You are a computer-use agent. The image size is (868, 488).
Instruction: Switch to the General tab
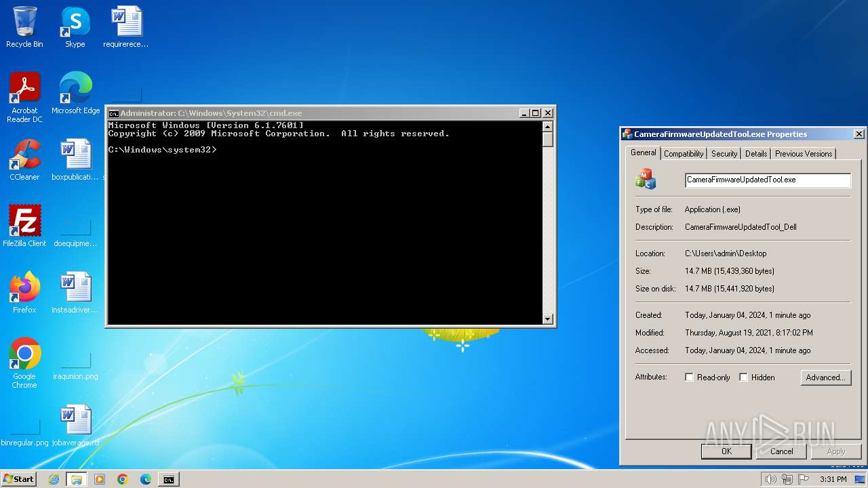click(643, 152)
